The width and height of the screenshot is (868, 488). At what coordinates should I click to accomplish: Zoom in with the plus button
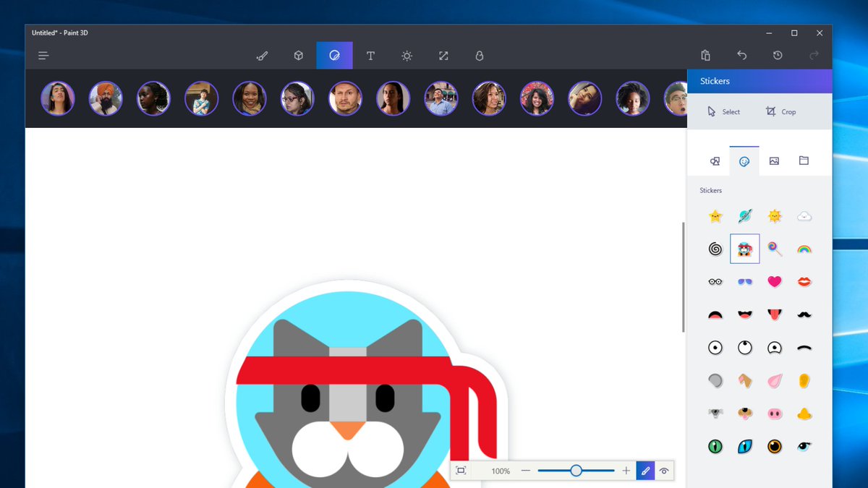626,471
